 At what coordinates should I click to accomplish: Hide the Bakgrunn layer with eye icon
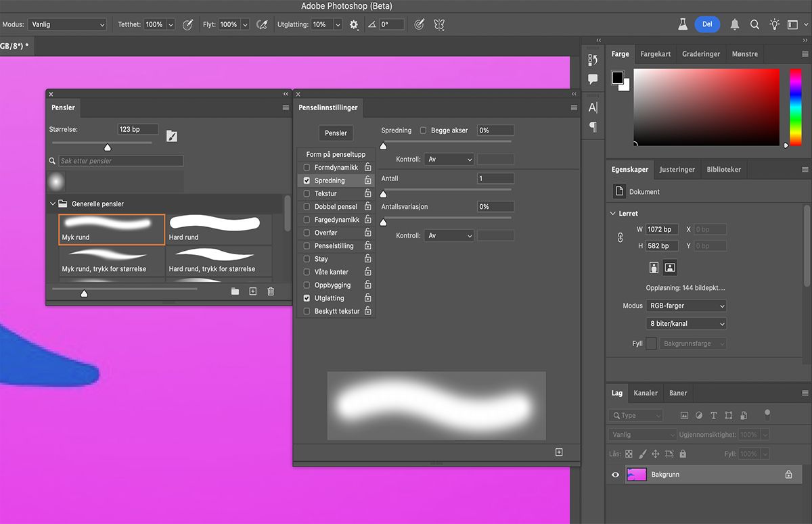[616, 475]
